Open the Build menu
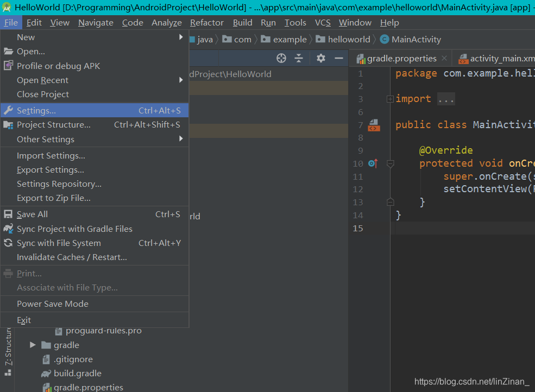 pos(243,22)
